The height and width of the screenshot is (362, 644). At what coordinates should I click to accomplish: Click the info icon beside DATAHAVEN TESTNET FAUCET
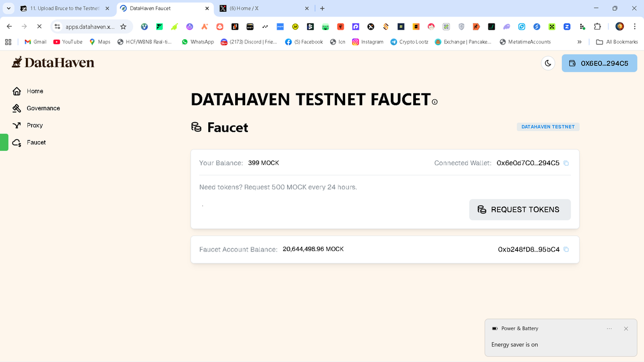click(x=435, y=101)
